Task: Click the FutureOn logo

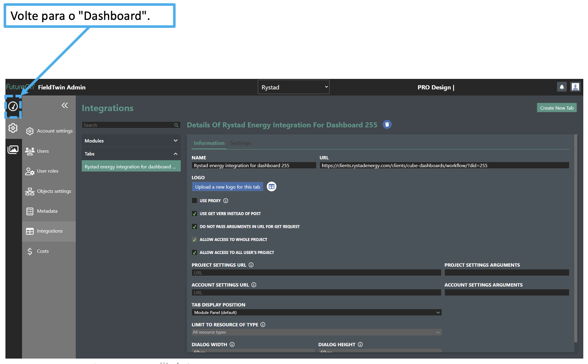Action: (20, 87)
